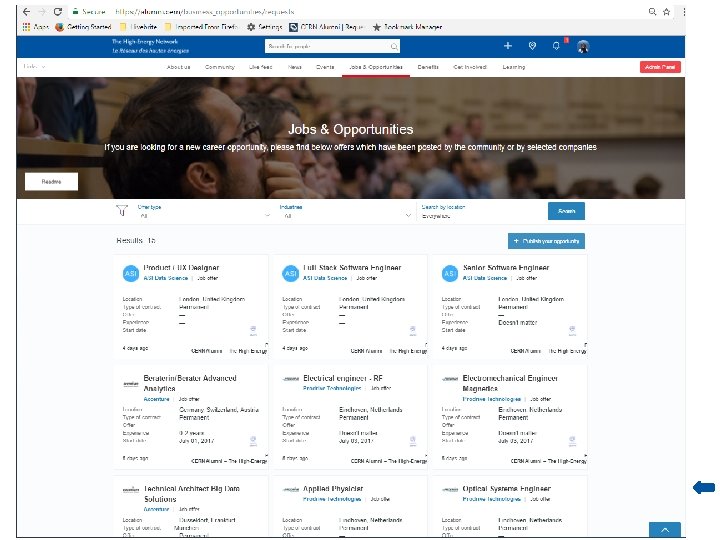Open the Links dropdown at left of nav

34,67
